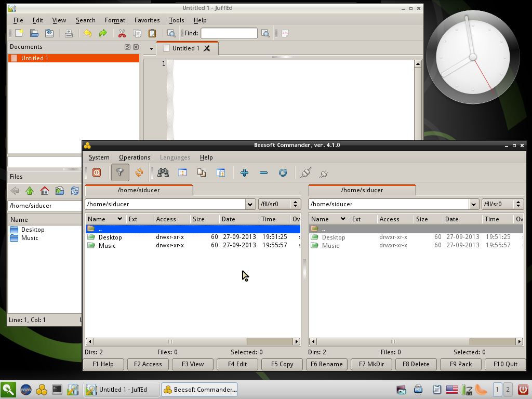The height and width of the screenshot is (399, 532).
Task: Select Music folder in JuffEd Files panel
Action: tap(30, 238)
